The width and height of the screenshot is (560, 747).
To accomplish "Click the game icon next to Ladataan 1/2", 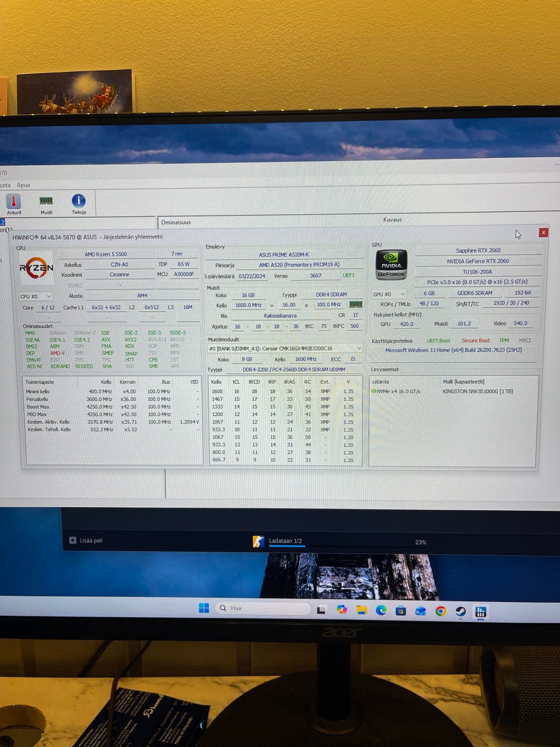I will pos(258,542).
